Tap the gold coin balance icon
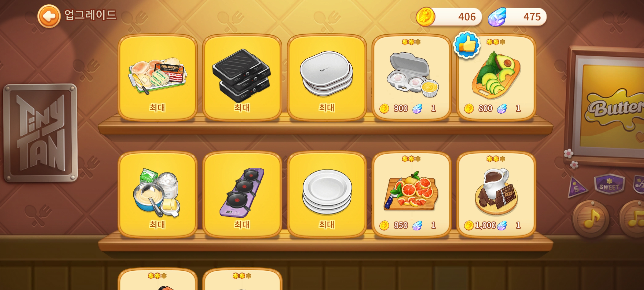This screenshot has height=290, width=644. (x=425, y=17)
